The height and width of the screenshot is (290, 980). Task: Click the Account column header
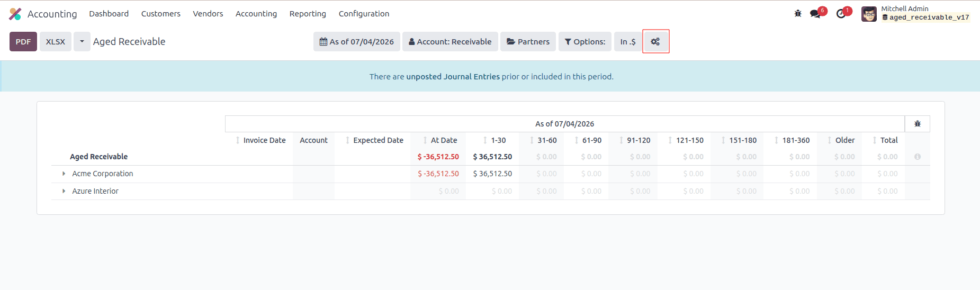pos(313,140)
